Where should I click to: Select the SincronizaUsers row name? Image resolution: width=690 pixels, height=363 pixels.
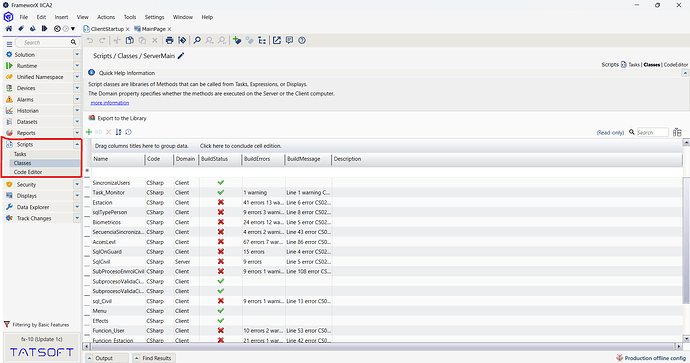pos(111,183)
